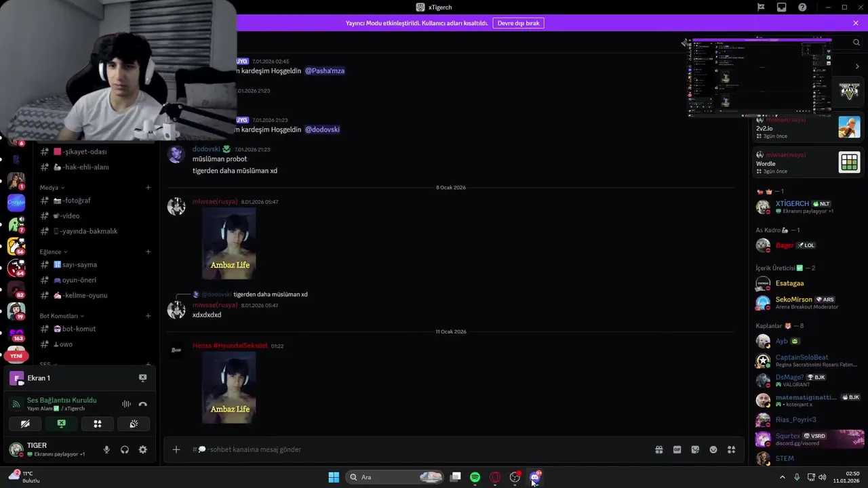Image resolution: width=868 pixels, height=488 pixels.
Task: Open the oyun-öneri channel
Action: point(95,280)
